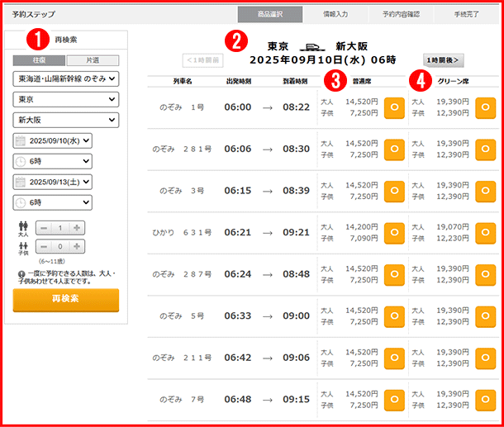504x427 pixels.
Task: Increase child passenger count with plus
Action: pyautogui.click(x=77, y=245)
